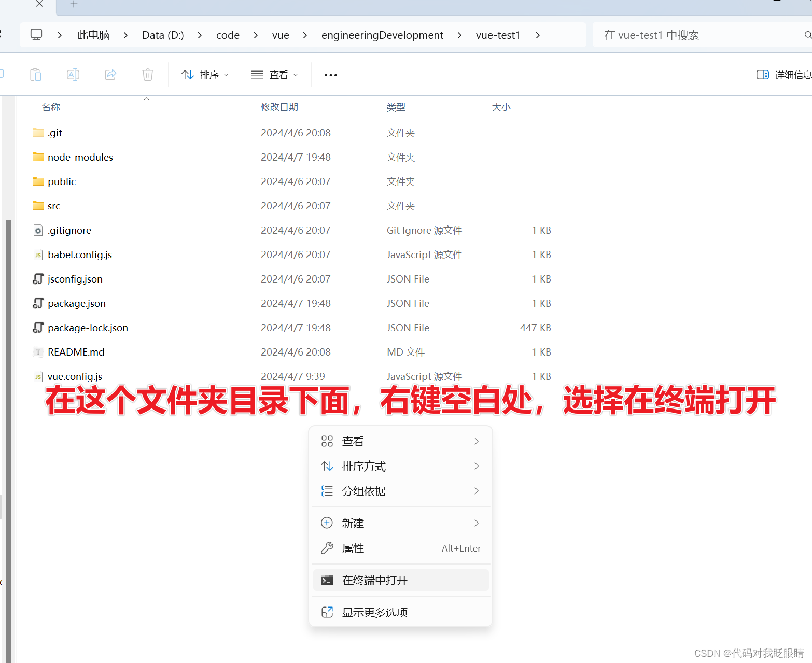Sort by the 名称 column header
Screen dimensions: 812x663
click(51, 107)
